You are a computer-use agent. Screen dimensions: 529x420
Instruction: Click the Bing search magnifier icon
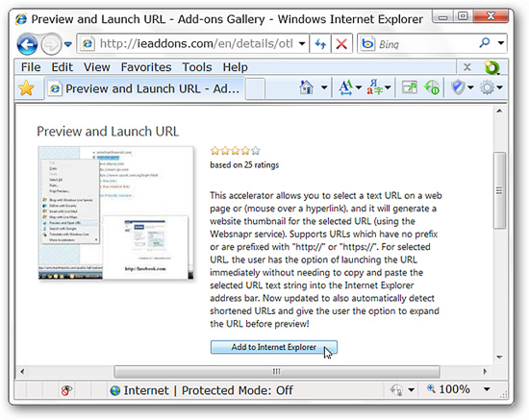(485, 43)
